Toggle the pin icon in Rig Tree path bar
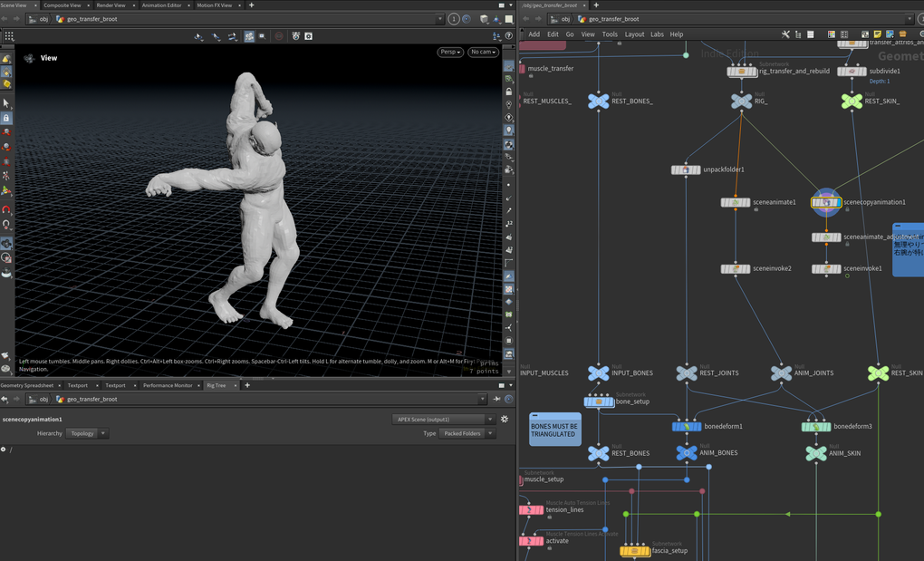The height and width of the screenshot is (561, 924). pyautogui.click(x=496, y=399)
